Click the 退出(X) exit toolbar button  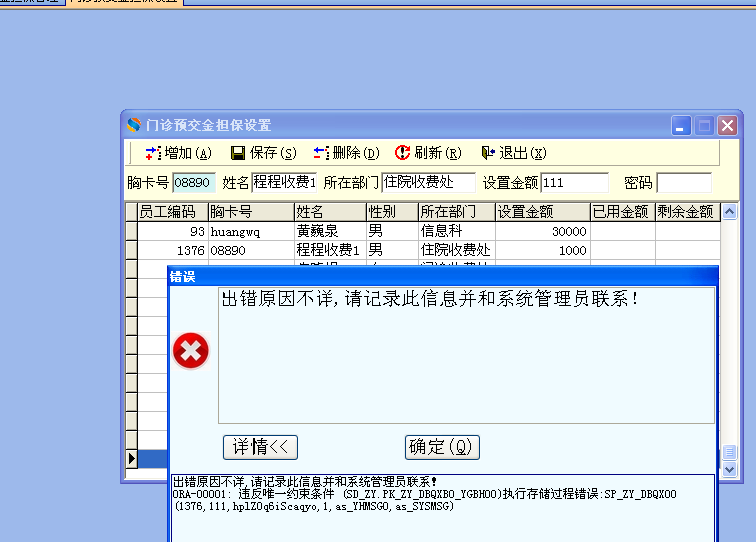514,153
